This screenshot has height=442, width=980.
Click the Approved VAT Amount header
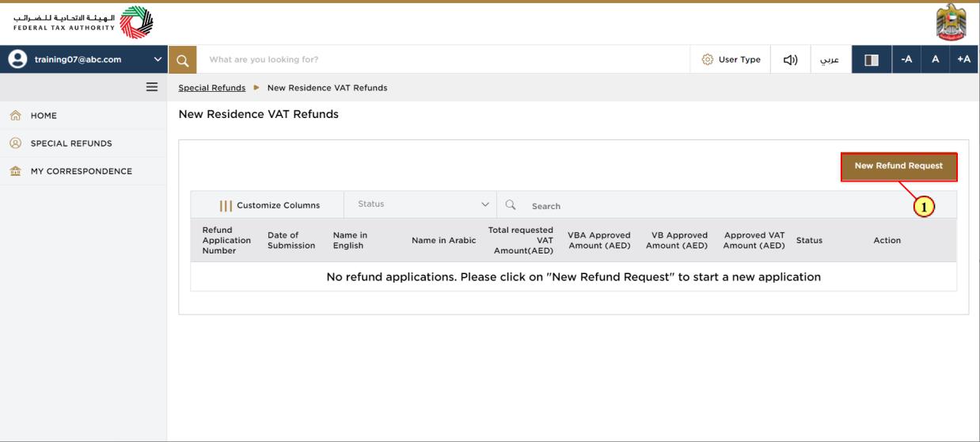(754, 240)
